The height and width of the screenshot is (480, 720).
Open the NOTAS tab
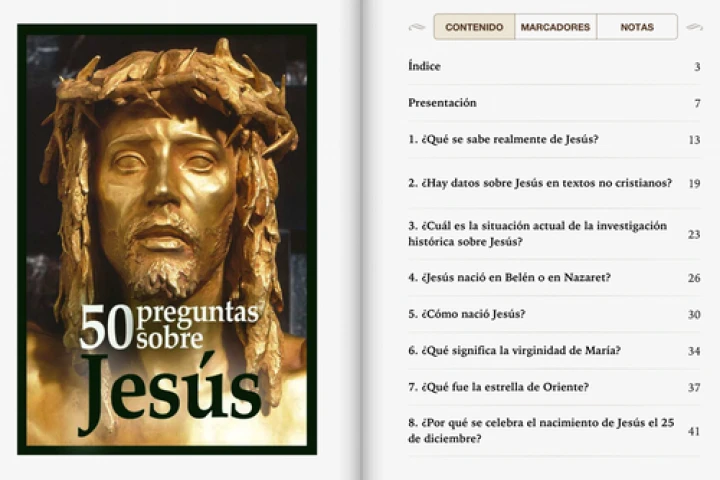click(x=637, y=27)
